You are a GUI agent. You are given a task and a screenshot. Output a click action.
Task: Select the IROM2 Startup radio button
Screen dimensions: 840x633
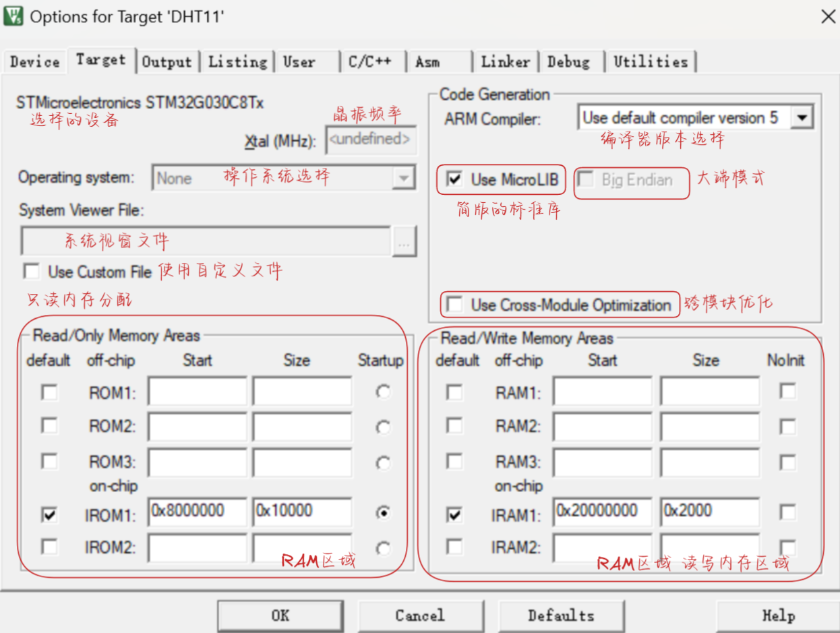[383, 548]
